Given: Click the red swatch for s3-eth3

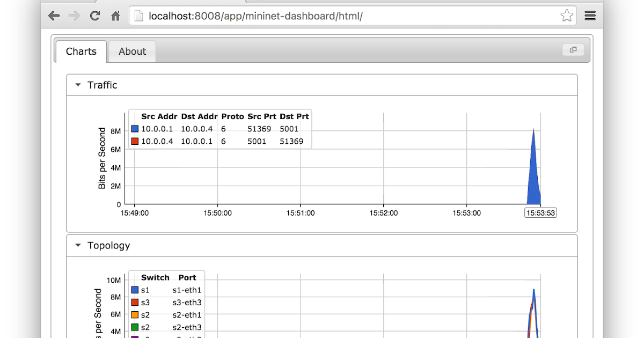Looking at the screenshot, I should tap(135, 302).
